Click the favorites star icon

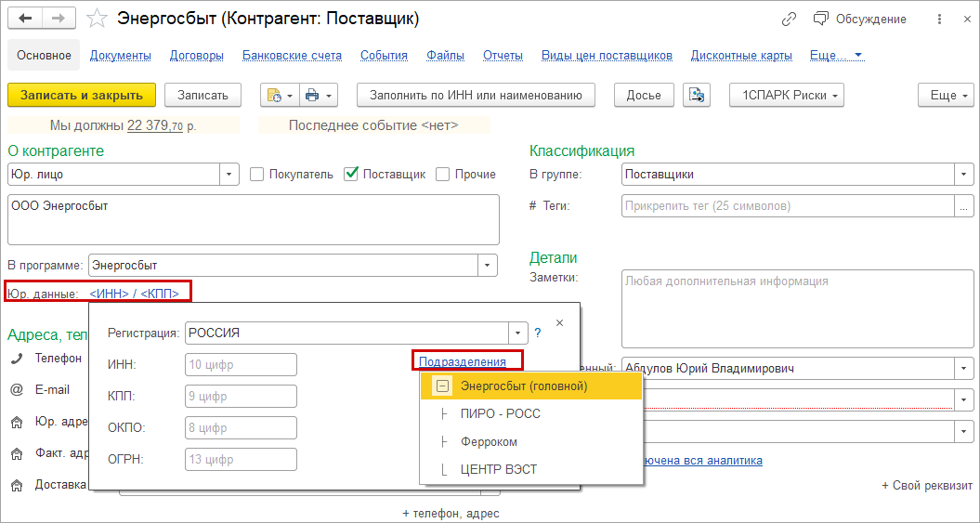97,19
